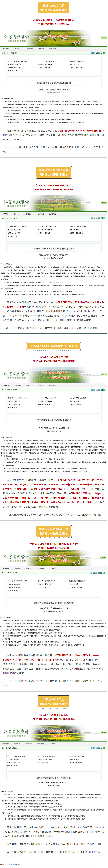The image size is (108, 868).
Task: Select 信息公开 tab in 大丰区 page header
Action: [x=29, y=214]
